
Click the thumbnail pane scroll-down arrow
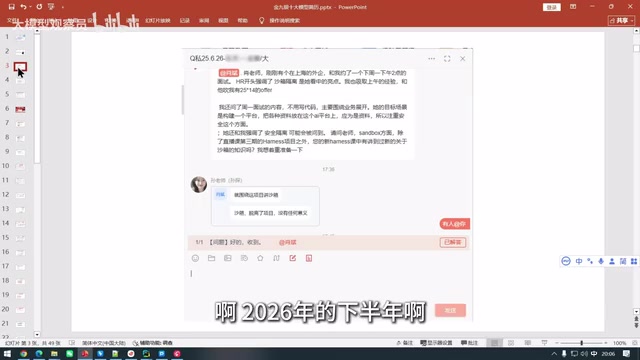click(37, 334)
